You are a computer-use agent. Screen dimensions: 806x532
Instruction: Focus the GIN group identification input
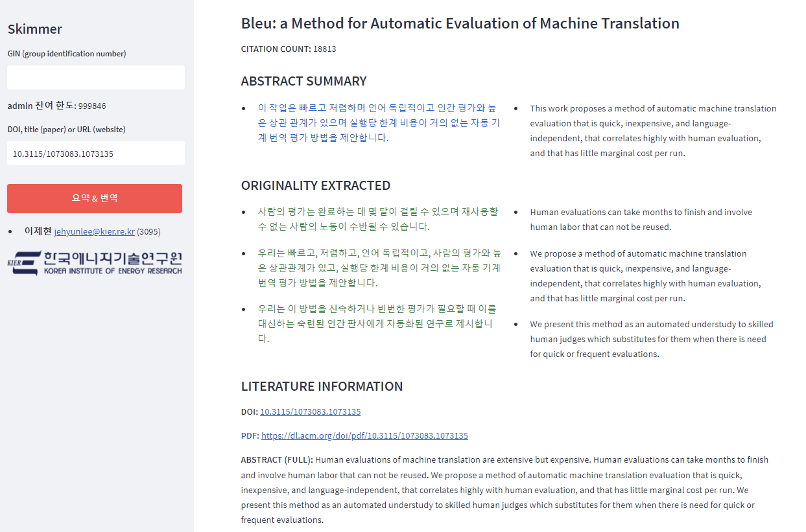pyautogui.click(x=96, y=77)
